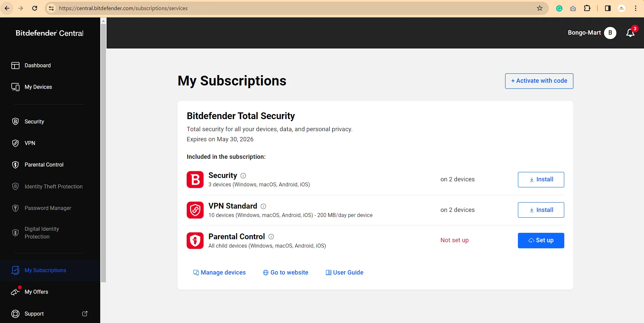
Task: Open the Dashboard from the sidebar
Action: (37, 65)
